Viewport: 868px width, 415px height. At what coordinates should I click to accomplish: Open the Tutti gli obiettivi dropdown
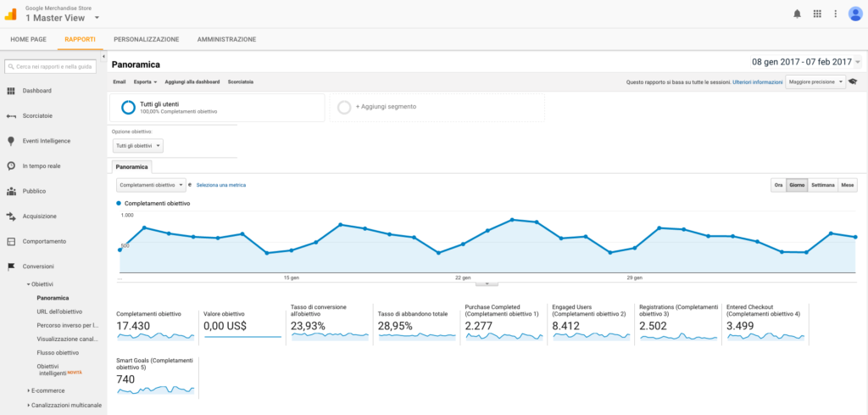coord(137,146)
